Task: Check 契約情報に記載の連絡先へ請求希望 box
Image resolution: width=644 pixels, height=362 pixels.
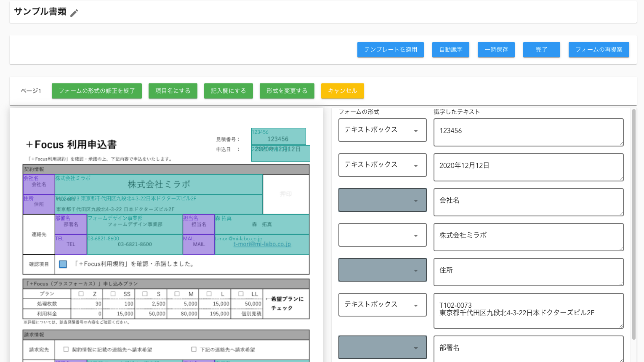Action: (x=66, y=349)
